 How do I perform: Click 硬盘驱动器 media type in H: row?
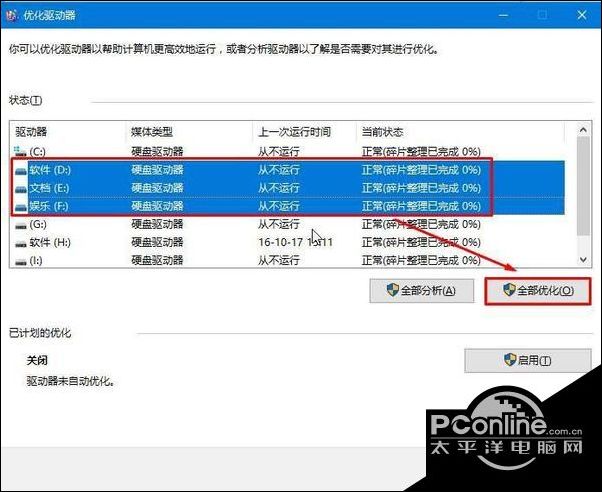(157, 243)
